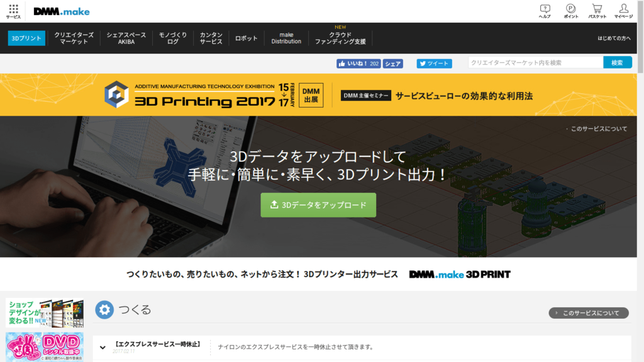Open クラウドファンディング支援 menu item

[340, 38]
